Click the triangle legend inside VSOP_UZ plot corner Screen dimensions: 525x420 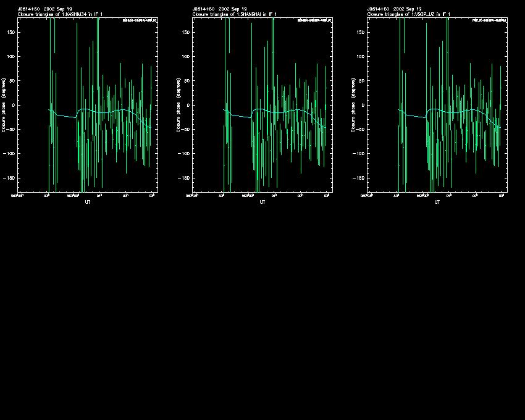pyautogui.click(x=489, y=20)
